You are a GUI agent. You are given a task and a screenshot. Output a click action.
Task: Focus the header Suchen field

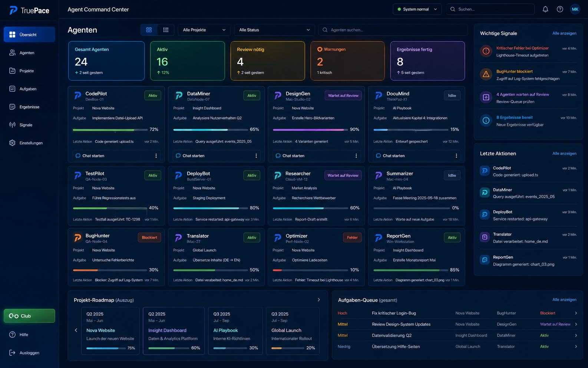(490, 9)
